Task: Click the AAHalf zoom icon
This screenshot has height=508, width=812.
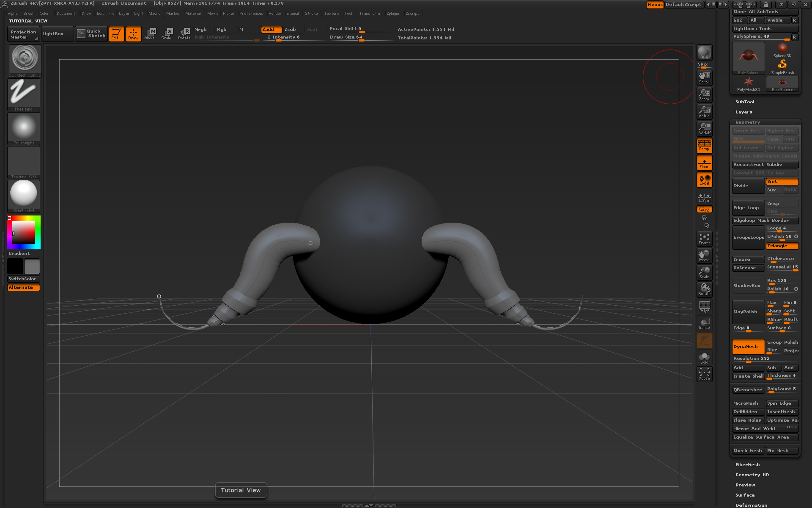Action: [x=704, y=129]
